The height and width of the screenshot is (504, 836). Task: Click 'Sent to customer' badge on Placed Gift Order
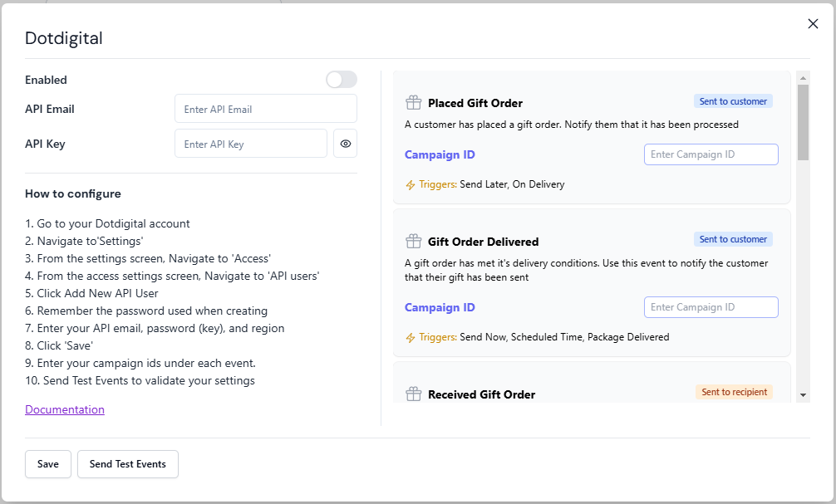tap(733, 101)
